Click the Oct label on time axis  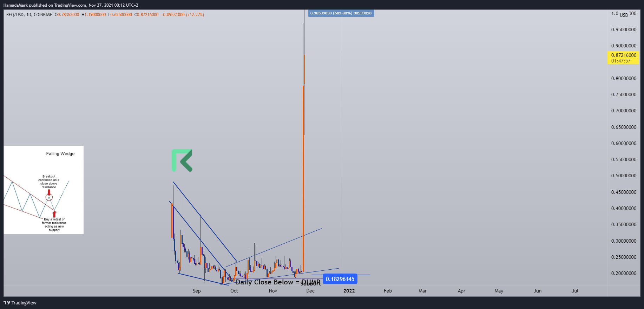(x=234, y=291)
